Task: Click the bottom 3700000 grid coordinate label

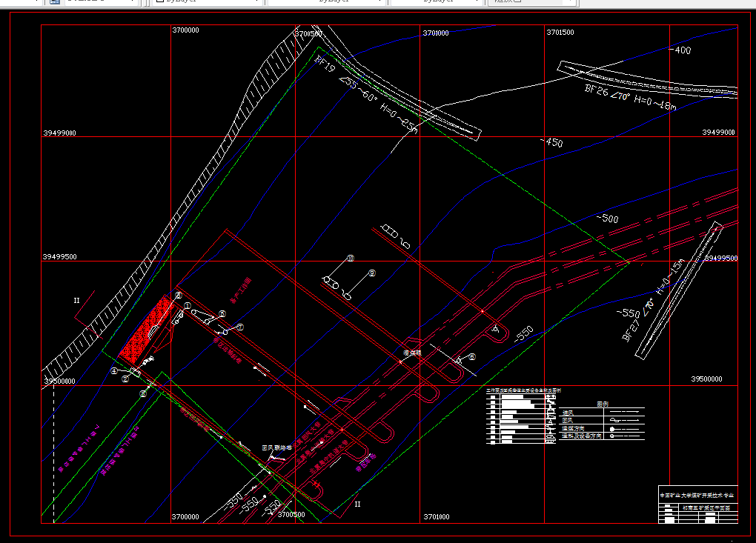Action: pos(185,516)
